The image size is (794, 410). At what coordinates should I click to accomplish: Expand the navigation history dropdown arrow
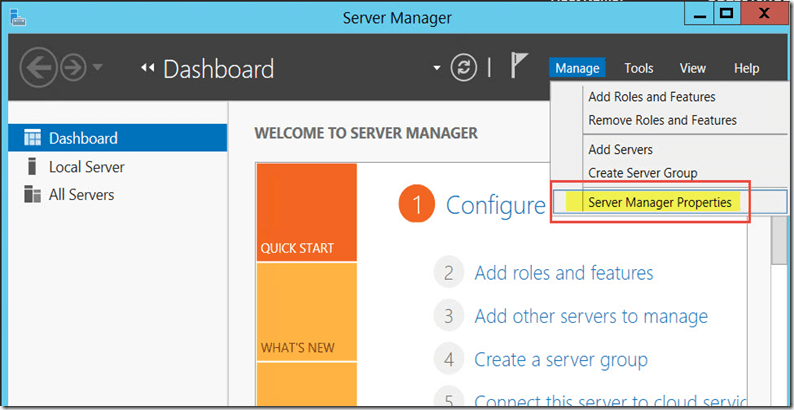click(98, 68)
